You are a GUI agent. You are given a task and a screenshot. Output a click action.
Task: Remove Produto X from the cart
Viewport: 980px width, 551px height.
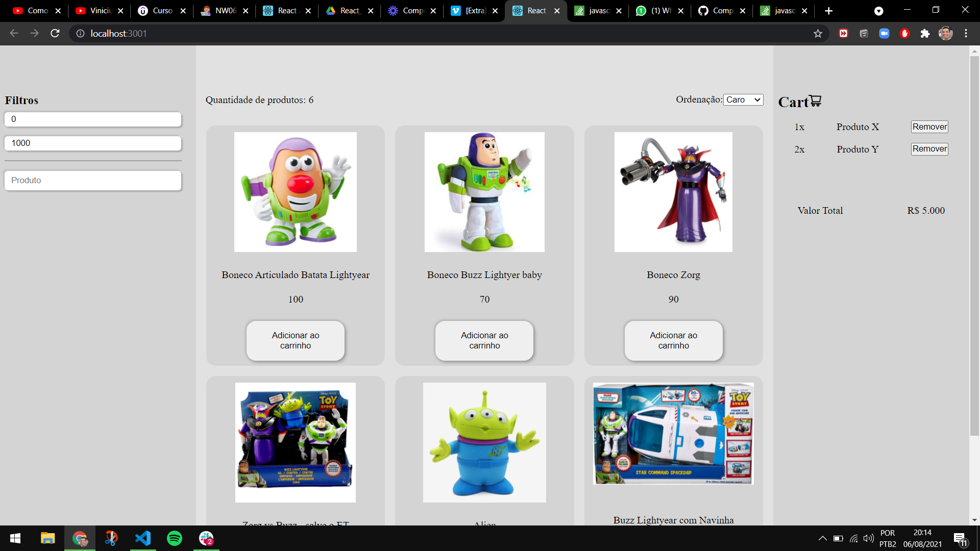tap(929, 127)
